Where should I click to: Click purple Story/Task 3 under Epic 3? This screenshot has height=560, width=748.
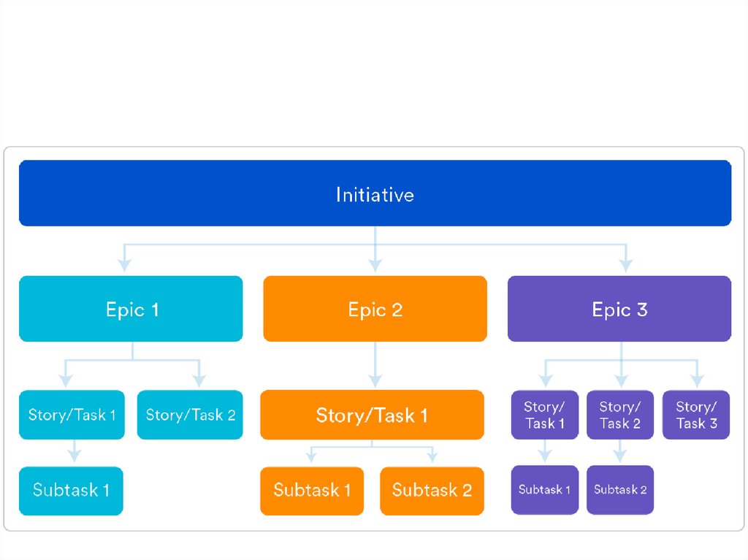coord(696,415)
